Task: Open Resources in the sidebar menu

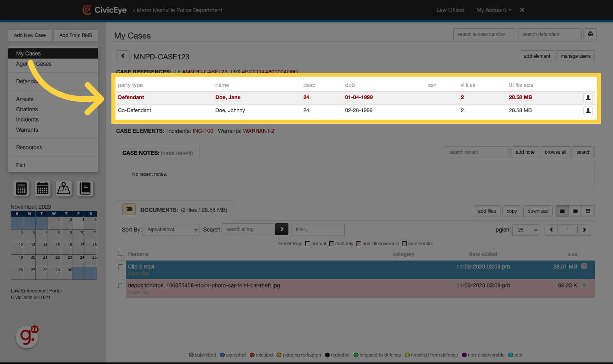Action: [29, 147]
